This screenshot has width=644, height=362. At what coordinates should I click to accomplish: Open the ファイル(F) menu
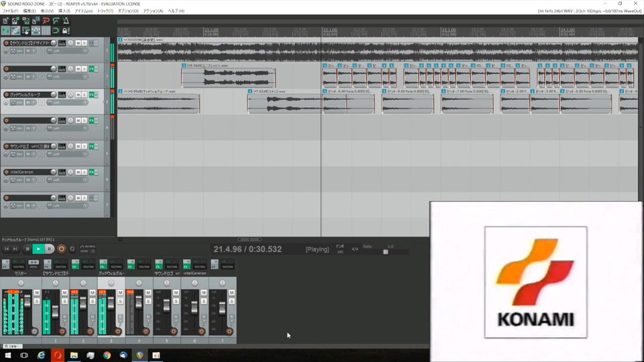click(10, 11)
